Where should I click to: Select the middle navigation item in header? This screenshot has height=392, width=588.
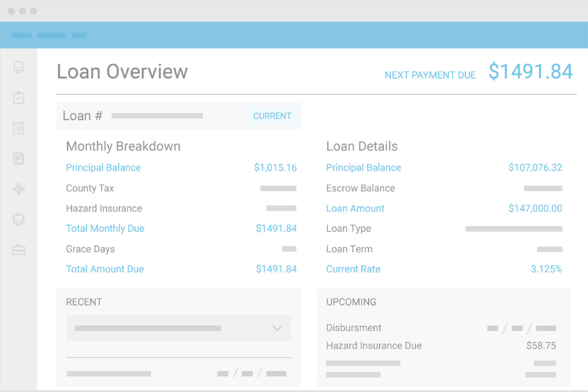point(51,35)
